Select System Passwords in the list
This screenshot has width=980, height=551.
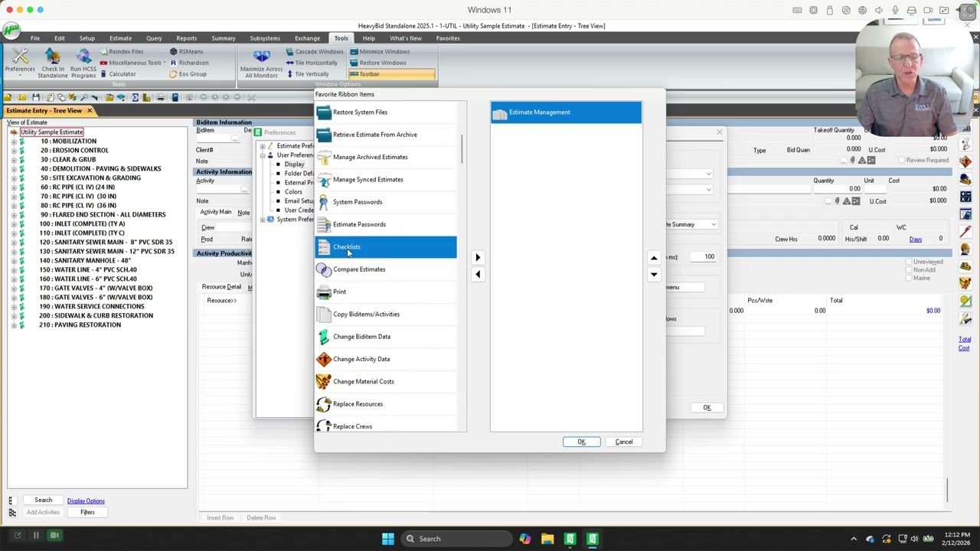[x=386, y=202]
